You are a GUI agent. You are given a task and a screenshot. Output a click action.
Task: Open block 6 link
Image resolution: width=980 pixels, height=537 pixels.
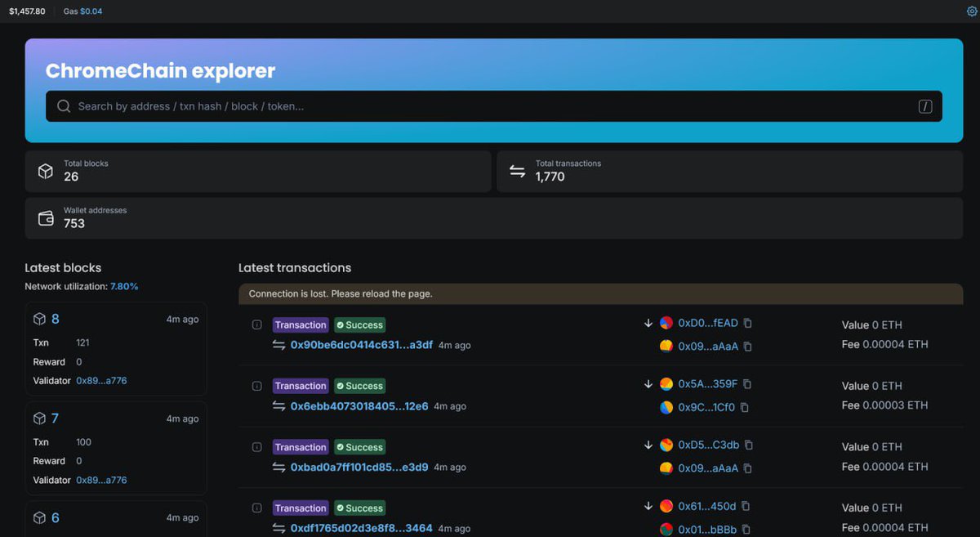click(56, 518)
